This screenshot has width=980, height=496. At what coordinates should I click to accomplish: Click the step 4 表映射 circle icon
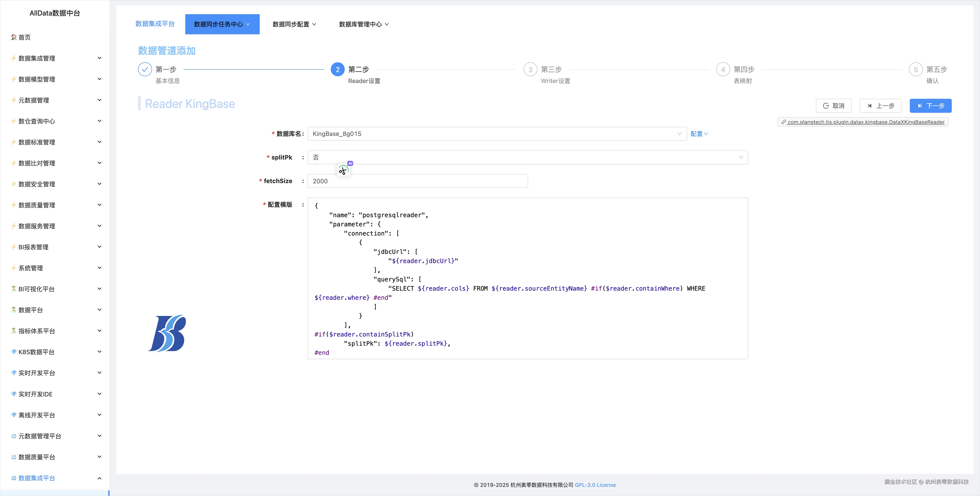point(723,69)
